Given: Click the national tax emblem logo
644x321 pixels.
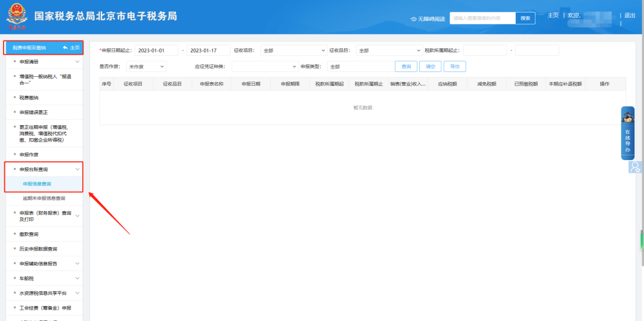Looking at the screenshot, I should click(x=17, y=16).
